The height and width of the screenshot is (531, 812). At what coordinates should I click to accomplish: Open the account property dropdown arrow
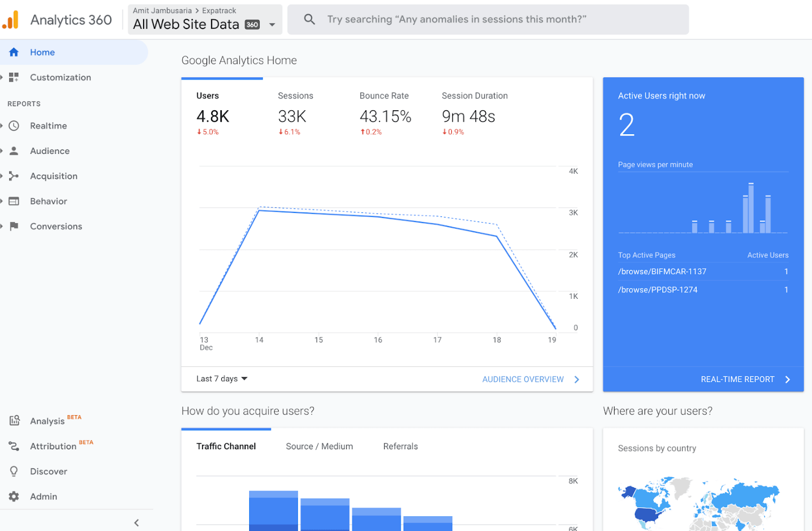coord(272,24)
